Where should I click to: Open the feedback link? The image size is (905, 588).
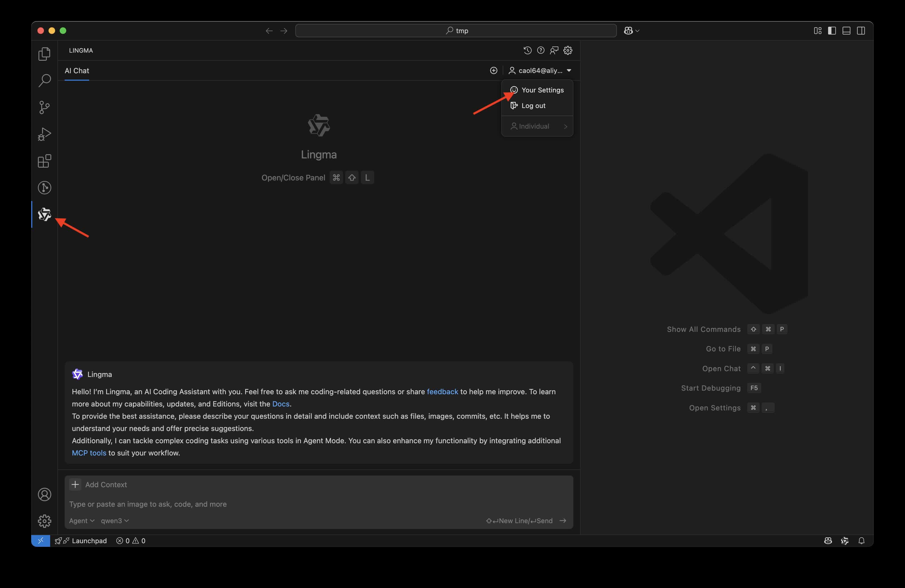click(x=443, y=392)
